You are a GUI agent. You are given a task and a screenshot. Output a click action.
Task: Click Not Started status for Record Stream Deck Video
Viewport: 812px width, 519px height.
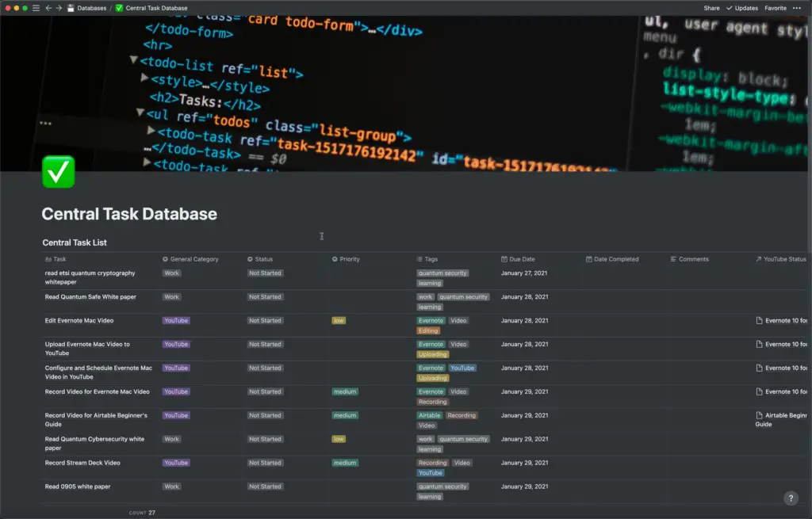click(265, 463)
